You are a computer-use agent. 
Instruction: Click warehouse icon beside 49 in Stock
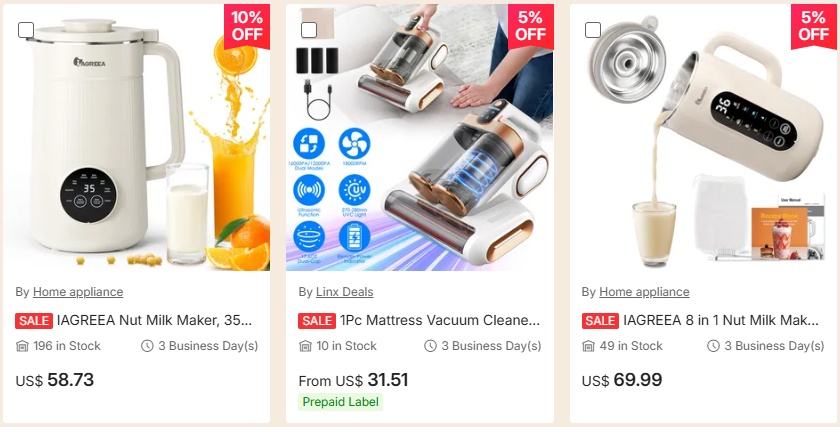[x=588, y=346]
